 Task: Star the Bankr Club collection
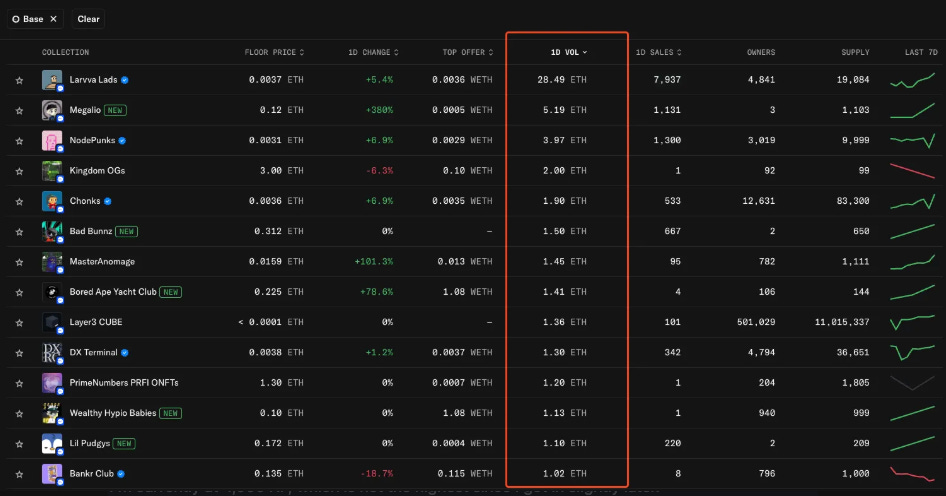[x=19, y=474]
